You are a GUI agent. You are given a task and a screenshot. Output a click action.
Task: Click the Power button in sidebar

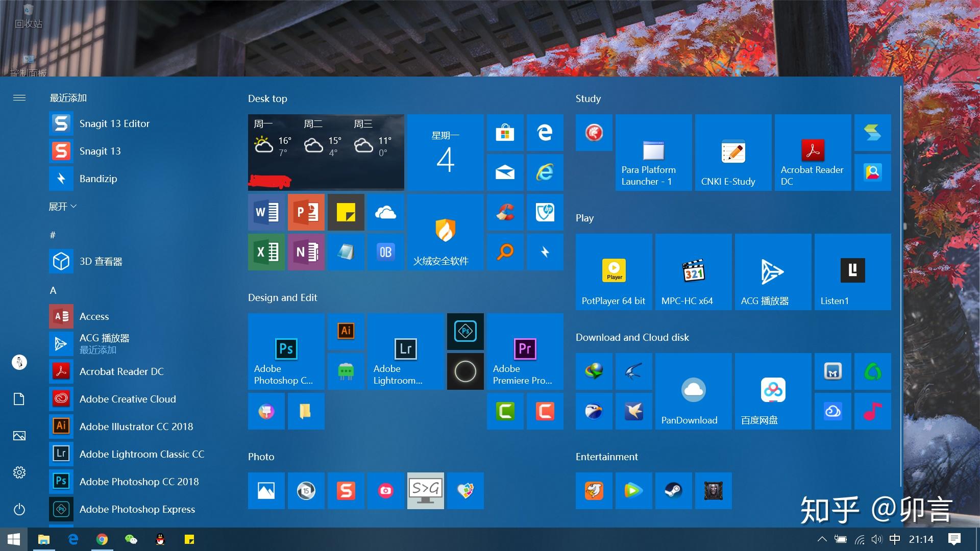click(19, 509)
